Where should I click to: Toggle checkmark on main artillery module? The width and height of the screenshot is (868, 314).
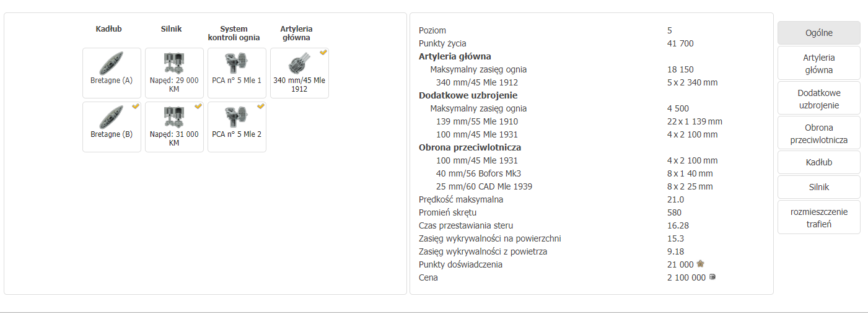tap(323, 53)
